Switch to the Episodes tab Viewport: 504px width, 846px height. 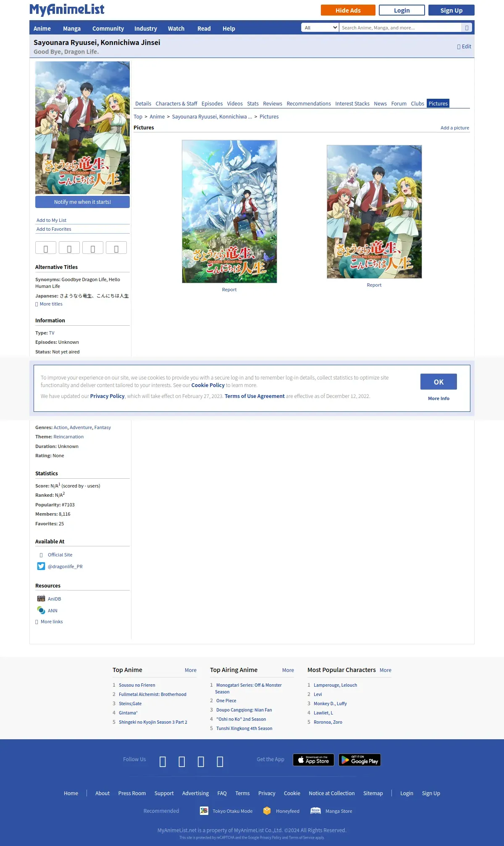pyautogui.click(x=212, y=103)
